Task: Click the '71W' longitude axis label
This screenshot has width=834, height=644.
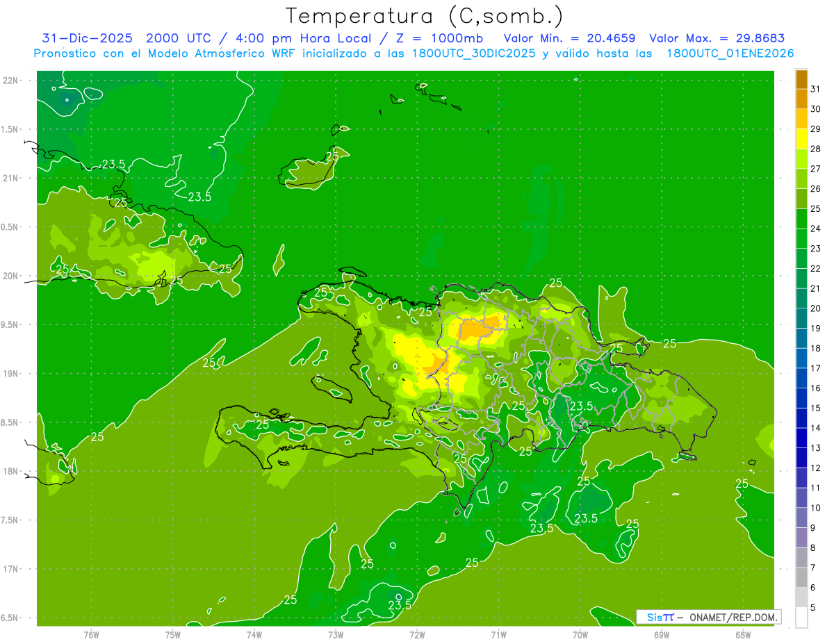Action: pyautogui.click(x=498, y=634)
